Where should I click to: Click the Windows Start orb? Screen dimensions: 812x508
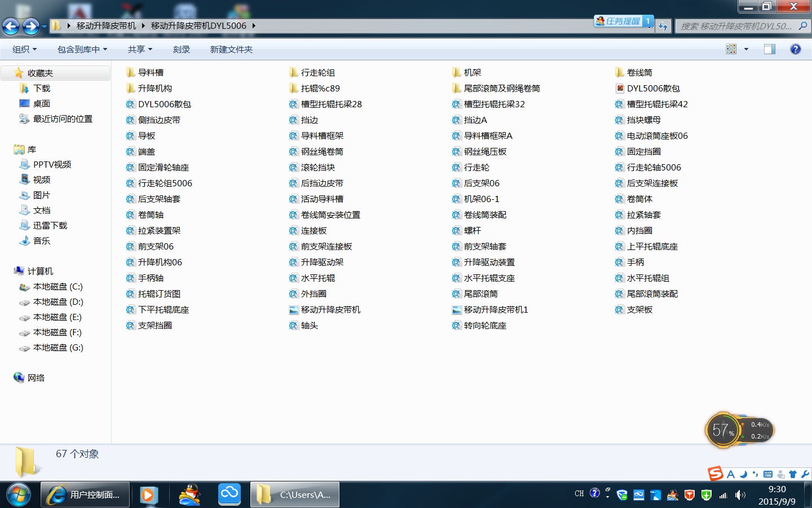tap(18, 495)
